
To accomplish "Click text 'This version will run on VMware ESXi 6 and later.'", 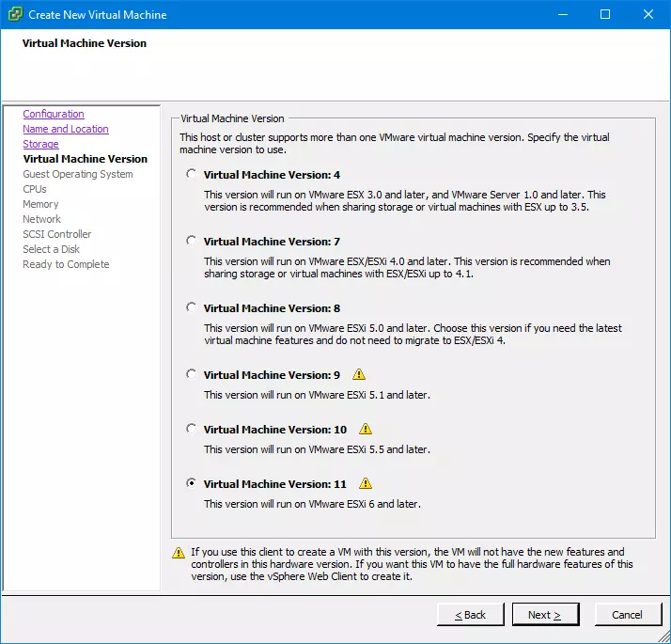I will 312,504.
